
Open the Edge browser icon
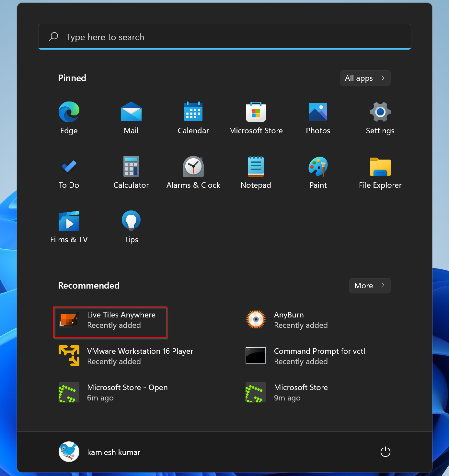[69, 118]
